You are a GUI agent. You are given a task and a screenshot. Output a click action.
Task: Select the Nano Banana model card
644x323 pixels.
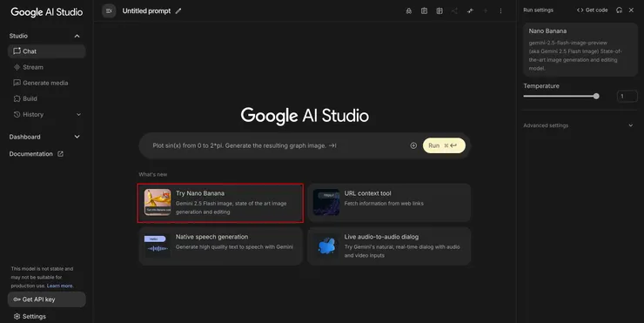pos(580,50)
